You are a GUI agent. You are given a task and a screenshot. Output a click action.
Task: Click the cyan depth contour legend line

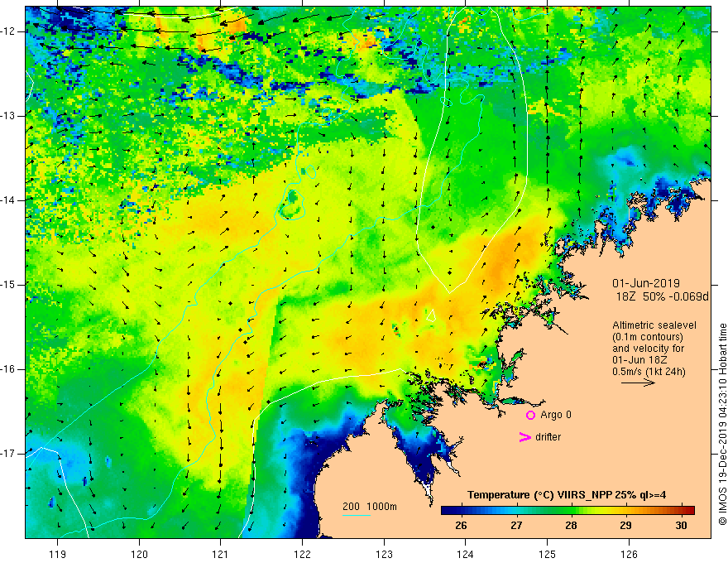356,515
